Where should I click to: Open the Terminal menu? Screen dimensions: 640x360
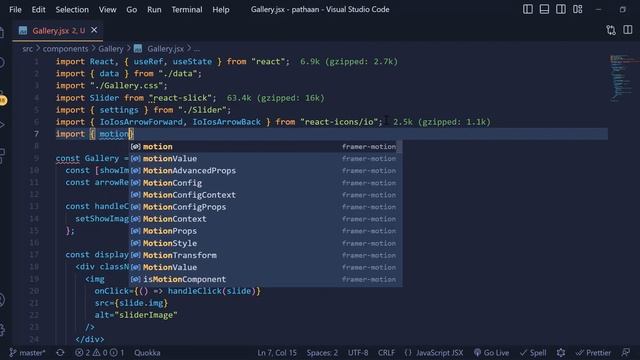click(187, 9)
